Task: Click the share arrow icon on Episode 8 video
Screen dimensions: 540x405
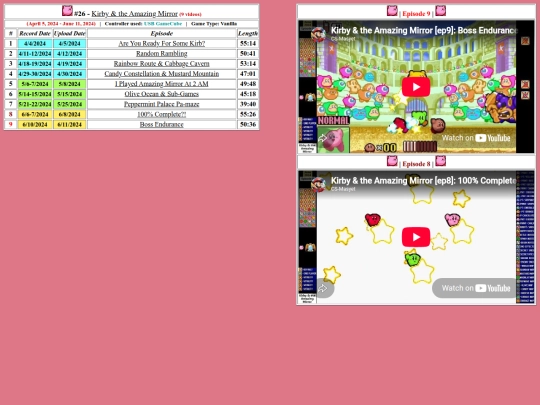Action: point(323,288)
